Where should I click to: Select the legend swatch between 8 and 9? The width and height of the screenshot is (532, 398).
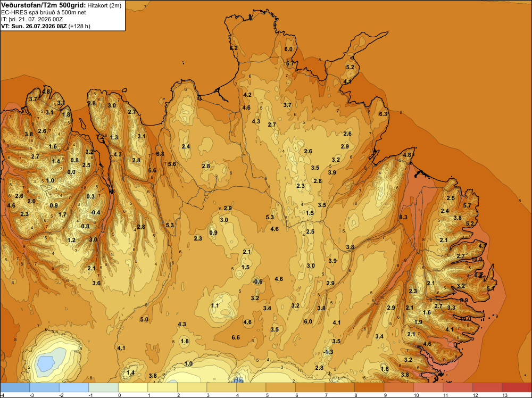tap(369, 387)
